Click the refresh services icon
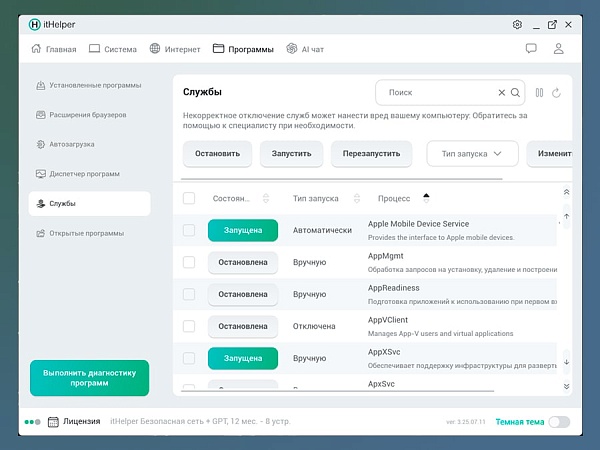600x450 pixels. pyautogui.click(x=556, y=93)
